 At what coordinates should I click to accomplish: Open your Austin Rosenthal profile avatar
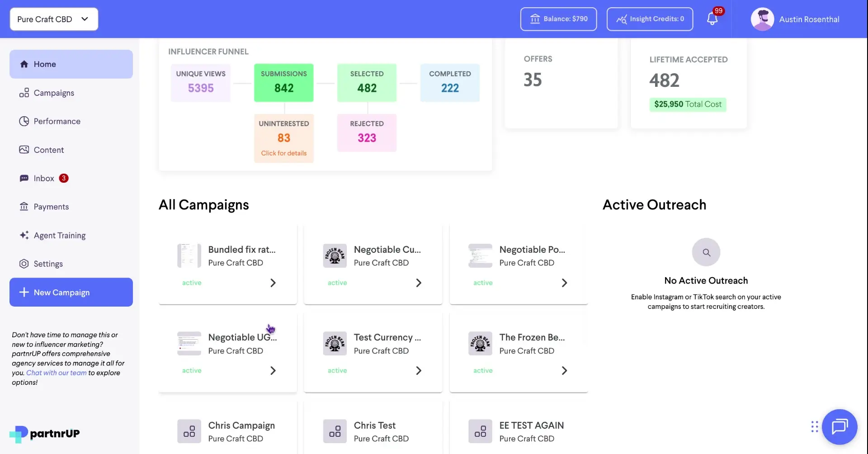pos(762,19)
